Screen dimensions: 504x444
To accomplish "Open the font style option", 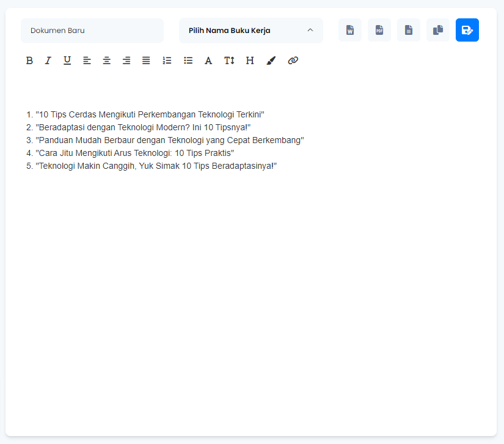I will [x=208, y=61].
